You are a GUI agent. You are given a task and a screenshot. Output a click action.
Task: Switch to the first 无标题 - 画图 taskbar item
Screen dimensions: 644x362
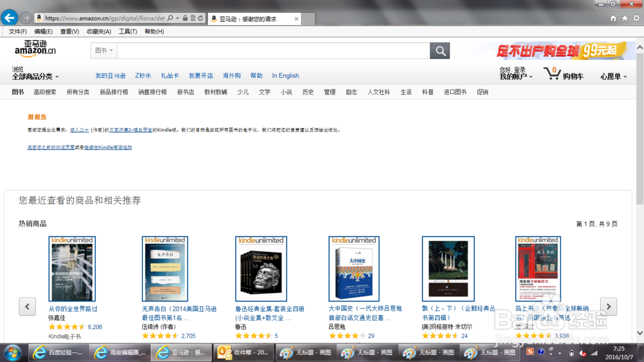click(305, 352)
